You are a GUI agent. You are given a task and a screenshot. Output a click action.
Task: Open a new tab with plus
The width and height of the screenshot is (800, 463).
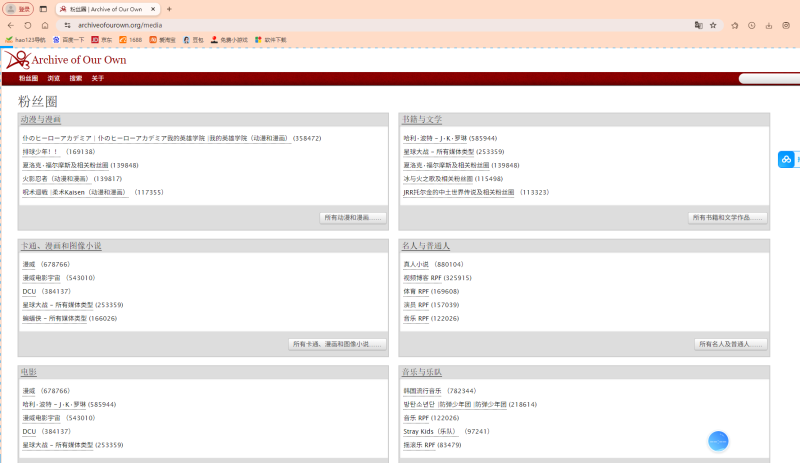point(169,9)
